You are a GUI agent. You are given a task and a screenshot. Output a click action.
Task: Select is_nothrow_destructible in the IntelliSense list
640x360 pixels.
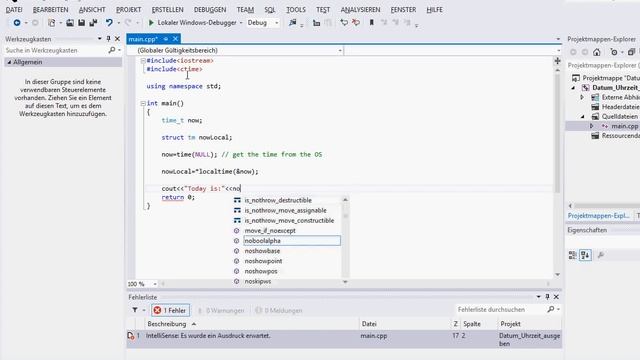pyautogui.click(x=278, y=200)
